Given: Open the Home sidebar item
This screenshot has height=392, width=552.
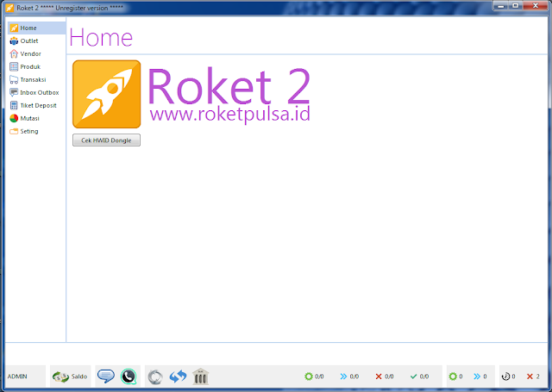Looking at the screenshot, I should pos(36,28).
